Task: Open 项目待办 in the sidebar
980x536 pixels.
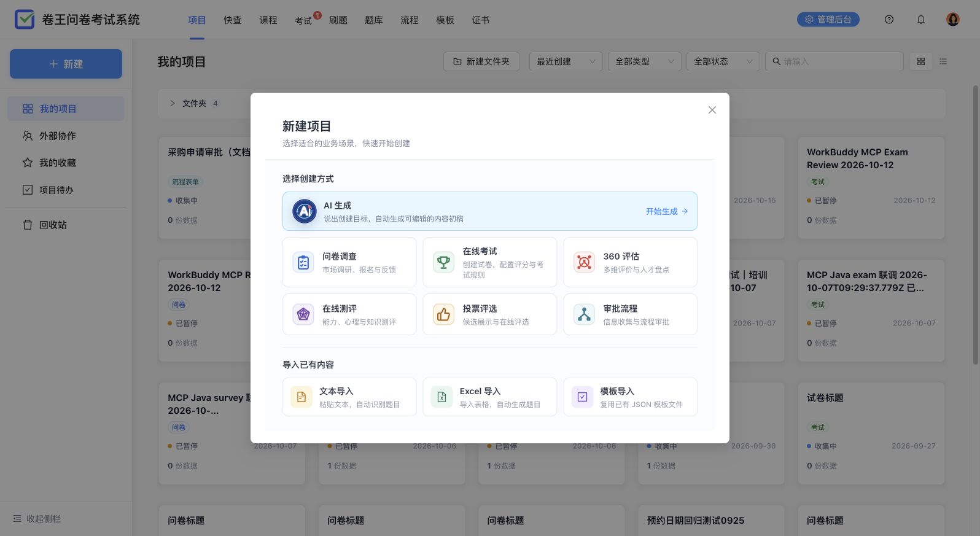Action: coord(66,190)
